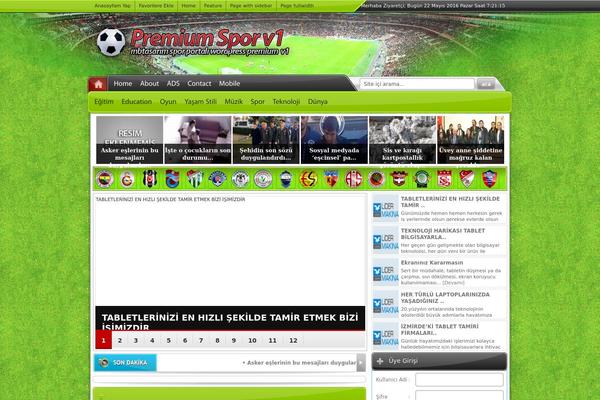This screenshot has width=600, height=400.
Task: Click Anasayfam Yap top link
Action: click(112, 6)
